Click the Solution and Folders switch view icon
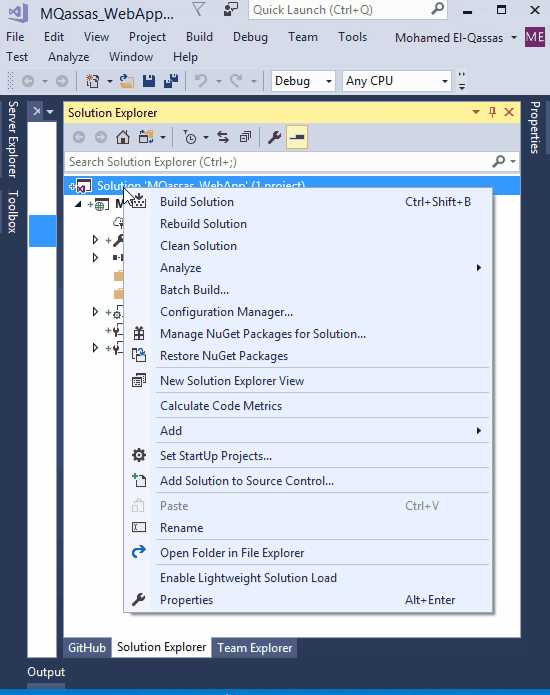The height and width of the screenshot is (695, 550). click(146, 137)
